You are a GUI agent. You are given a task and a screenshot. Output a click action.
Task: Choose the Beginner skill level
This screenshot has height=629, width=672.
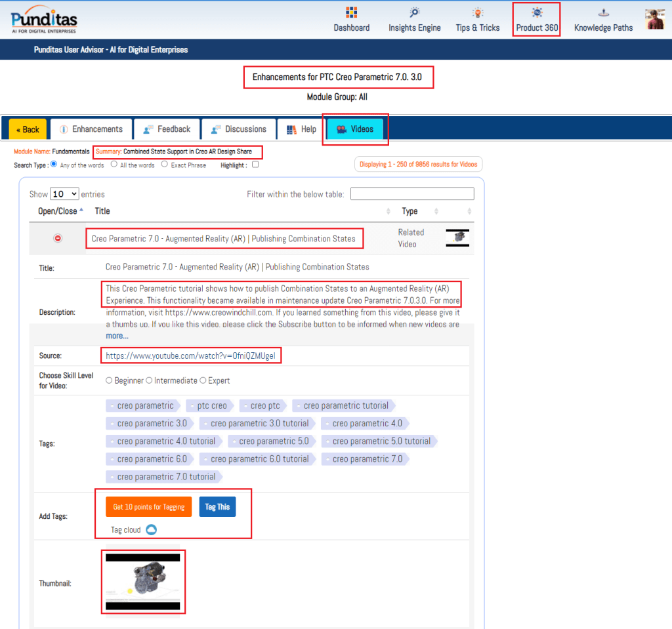point(110,380)
